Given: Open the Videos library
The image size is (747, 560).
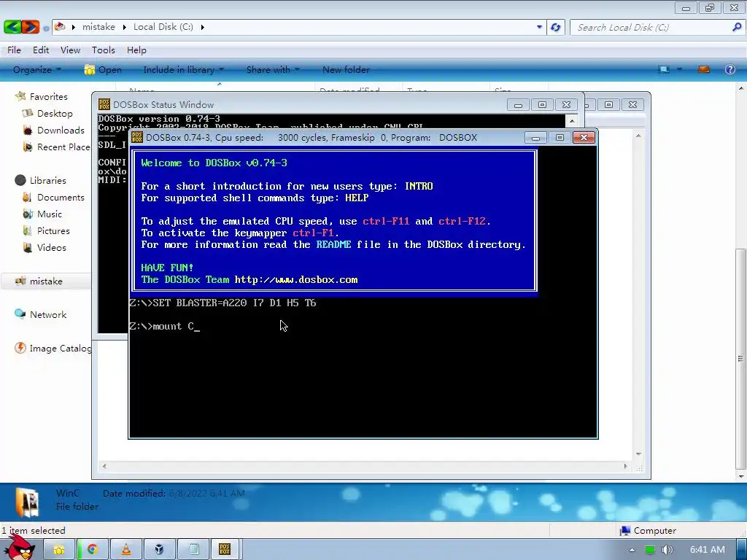Looking at the screenshot, I should 44,248.
